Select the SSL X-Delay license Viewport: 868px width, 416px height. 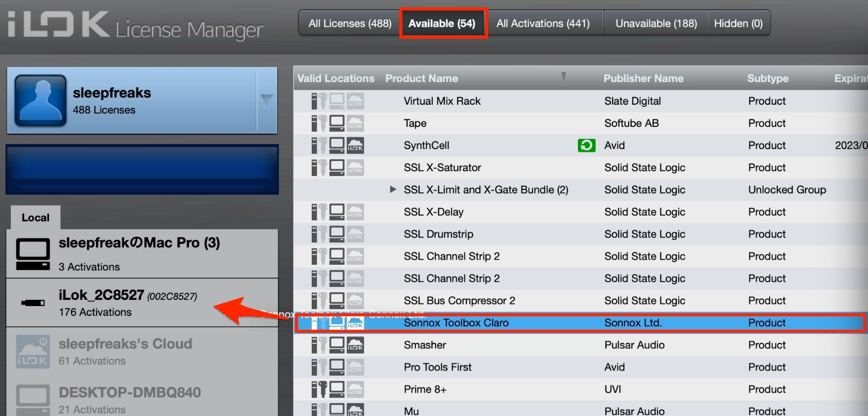coord(433,212)
